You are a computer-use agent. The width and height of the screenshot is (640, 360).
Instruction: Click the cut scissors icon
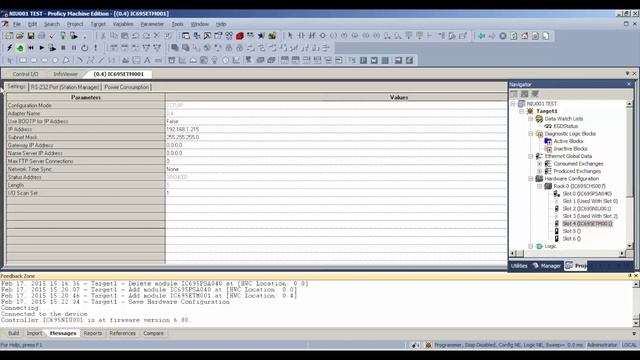tap(103, 36)
